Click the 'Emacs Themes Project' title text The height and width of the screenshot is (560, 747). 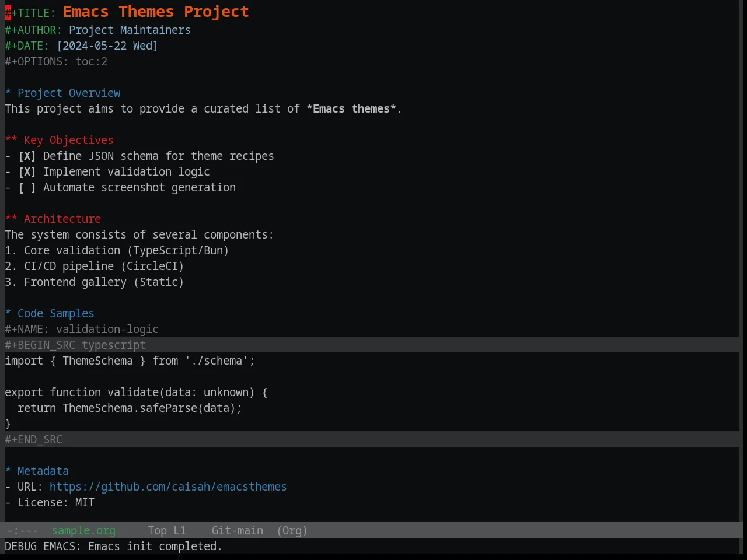point(156,12)
